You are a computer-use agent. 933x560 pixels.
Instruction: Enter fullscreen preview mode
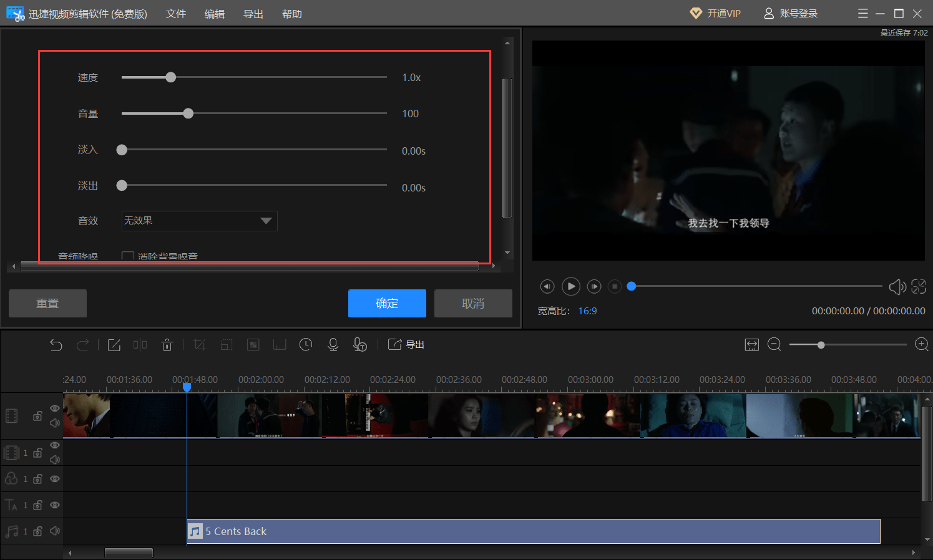(x=919, y=286)
